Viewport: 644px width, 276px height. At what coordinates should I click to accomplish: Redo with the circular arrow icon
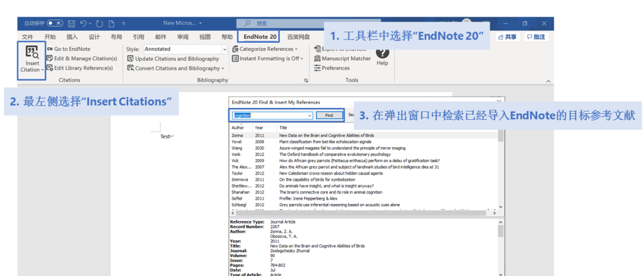coord(100,23)
